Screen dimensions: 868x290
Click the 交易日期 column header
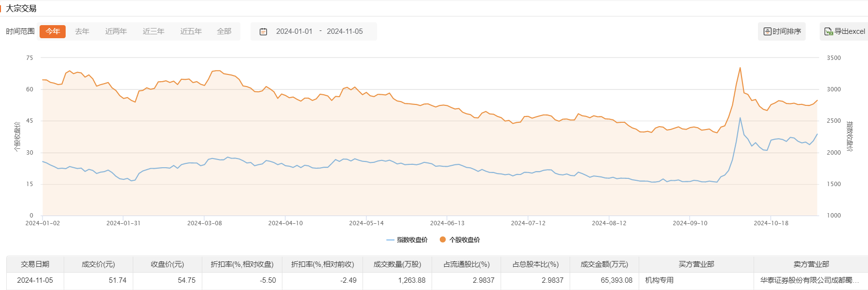point(35,264)
